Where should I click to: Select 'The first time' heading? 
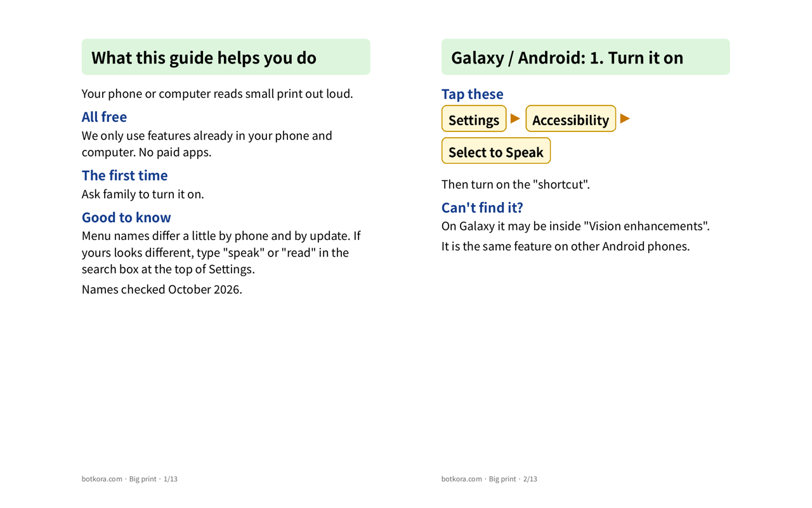[x=125, y=175]
